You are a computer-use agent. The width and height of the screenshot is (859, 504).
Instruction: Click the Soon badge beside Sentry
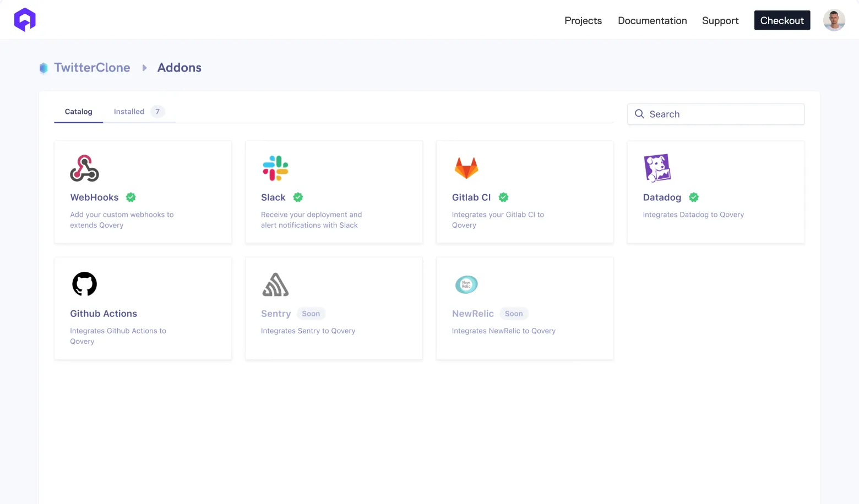click(x=311, y=314)
